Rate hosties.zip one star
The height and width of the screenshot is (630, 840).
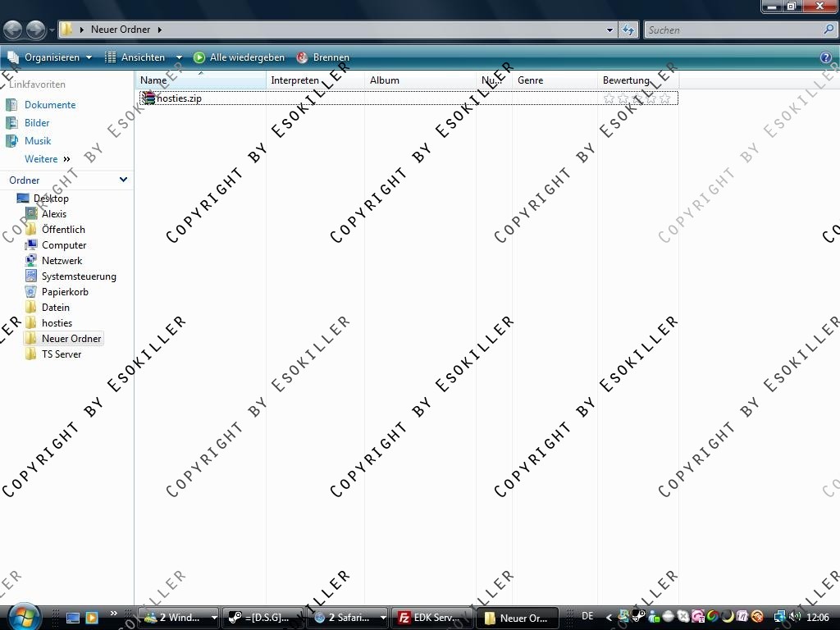tap(609, 98)
